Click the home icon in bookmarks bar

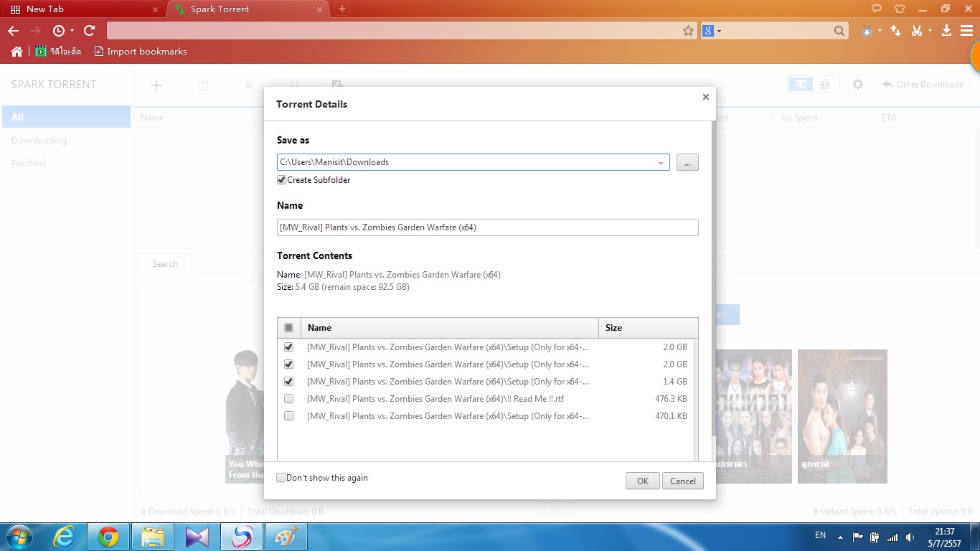pyautogui.click(x=17, y=52)
